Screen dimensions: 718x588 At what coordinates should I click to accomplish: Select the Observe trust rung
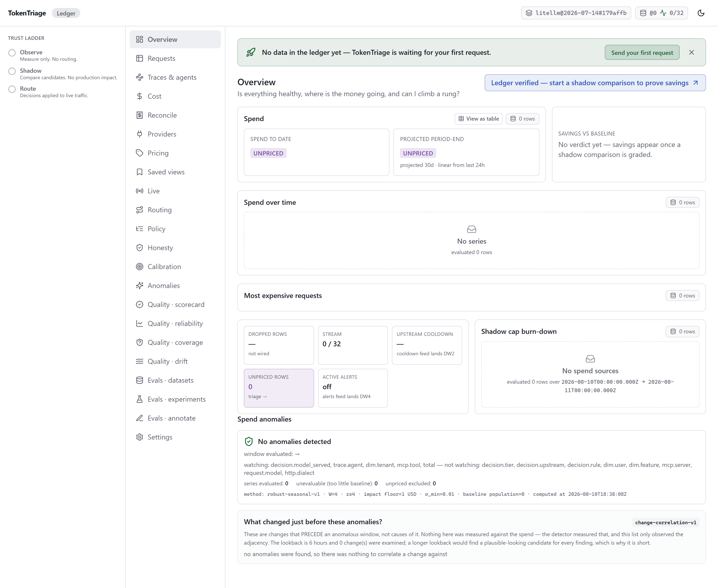pyautogui.click(x=12, y=53)
